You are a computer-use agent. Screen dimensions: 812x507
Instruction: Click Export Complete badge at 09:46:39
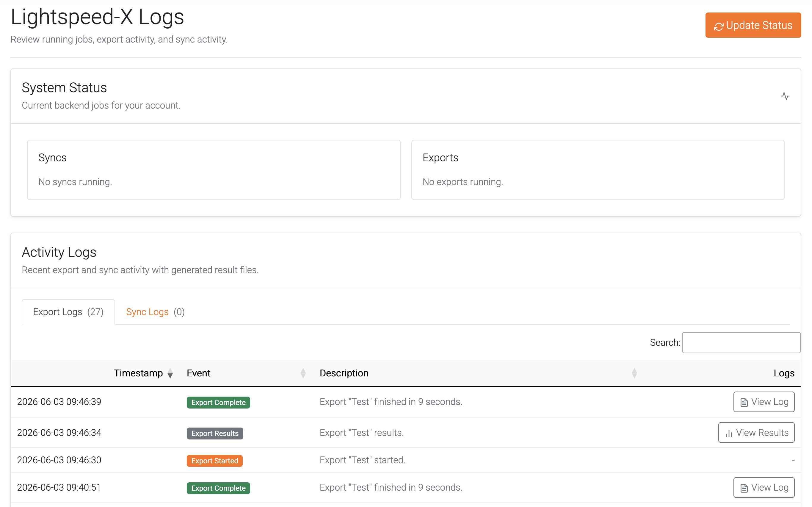[x=218, y=402]
